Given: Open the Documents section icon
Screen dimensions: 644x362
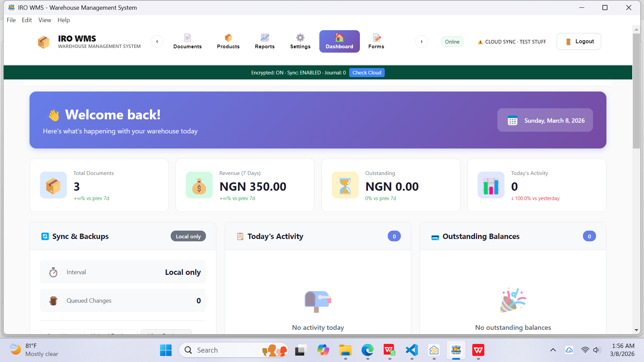Looking at the screenshot, I should (x=187, y=38).
